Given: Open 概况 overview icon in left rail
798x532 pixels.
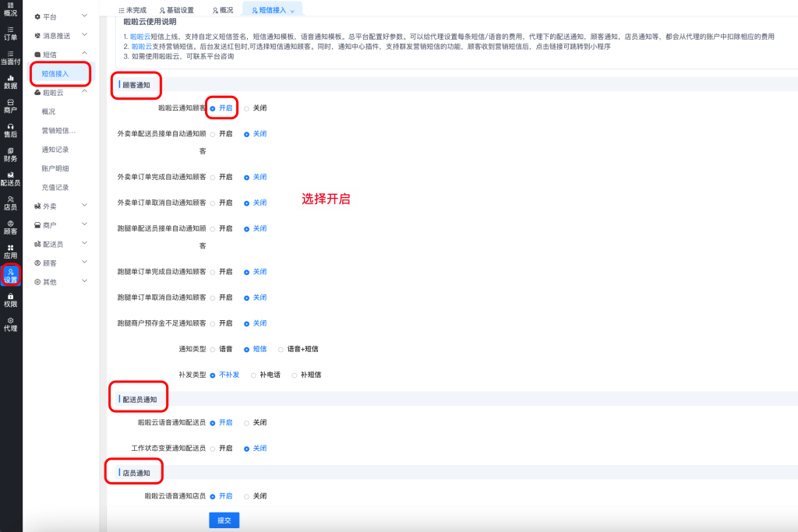Looking at the screenshot, I should tap(10, 9).
